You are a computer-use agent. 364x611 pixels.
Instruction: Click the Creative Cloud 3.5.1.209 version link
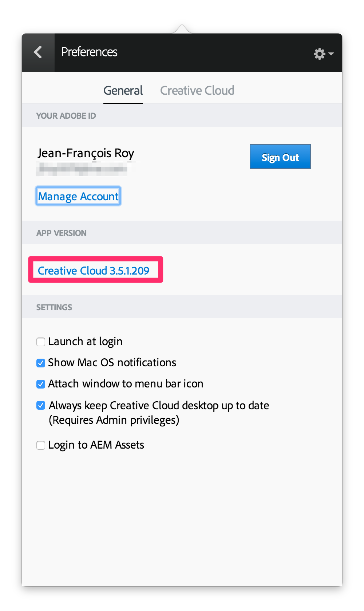[94, 271]
